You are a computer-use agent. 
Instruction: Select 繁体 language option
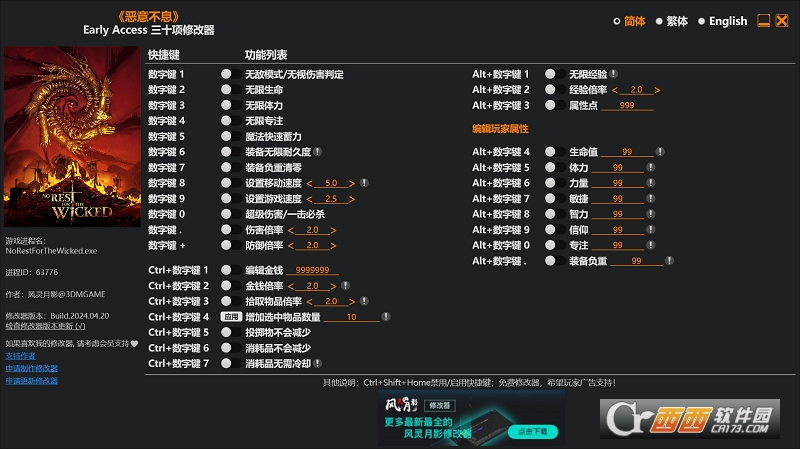click(x=672, y=21)
